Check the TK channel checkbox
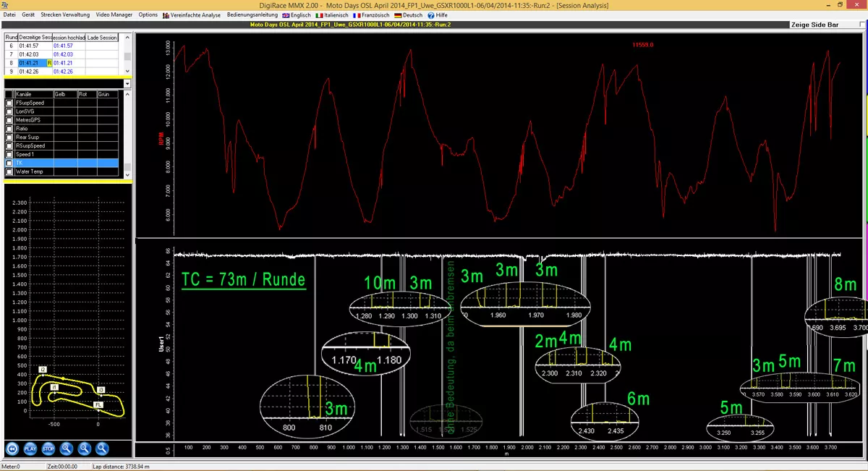This screenshot has height=471, width=868. [x=9, y=163]
